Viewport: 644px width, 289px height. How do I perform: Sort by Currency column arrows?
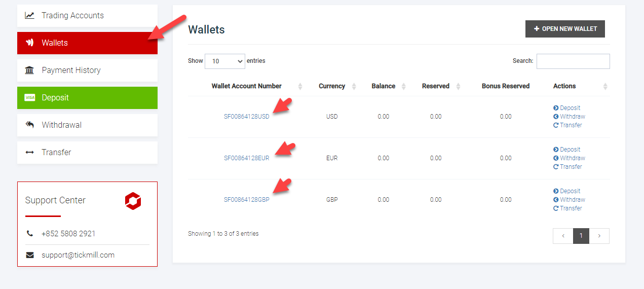tap(354, 86)
